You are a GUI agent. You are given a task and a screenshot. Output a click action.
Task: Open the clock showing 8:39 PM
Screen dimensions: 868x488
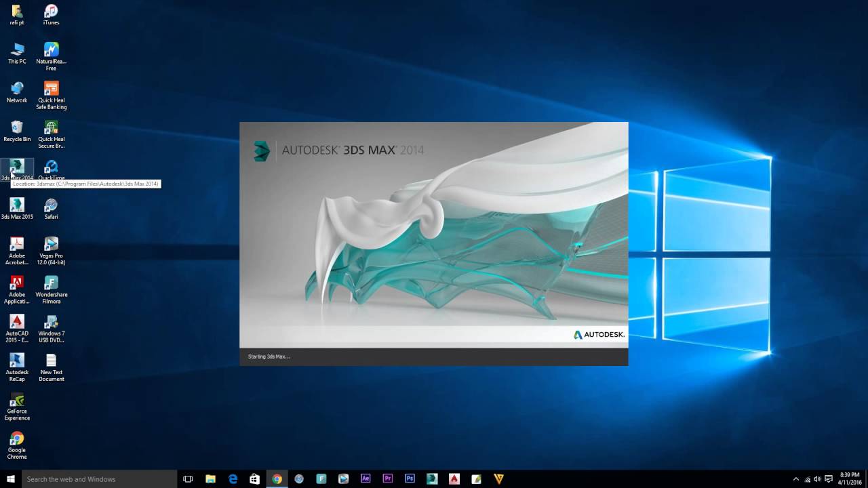(850, 479)
